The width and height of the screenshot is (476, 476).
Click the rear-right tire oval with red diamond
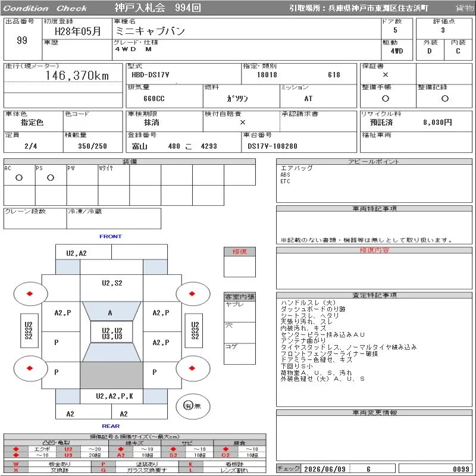pos(193,368)
